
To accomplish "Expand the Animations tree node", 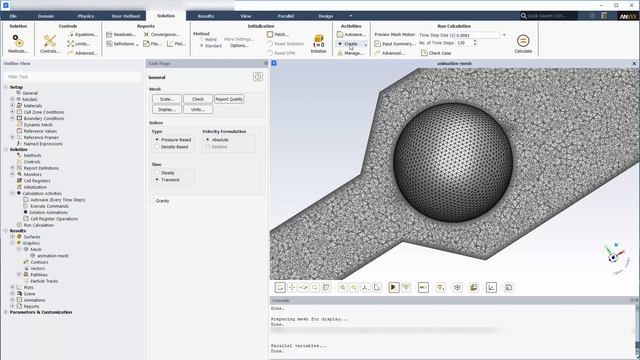I will click(x=12, y=300).
